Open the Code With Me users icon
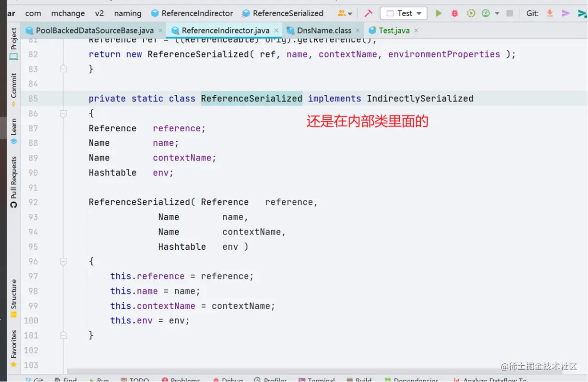 click(x=342, y=13)
